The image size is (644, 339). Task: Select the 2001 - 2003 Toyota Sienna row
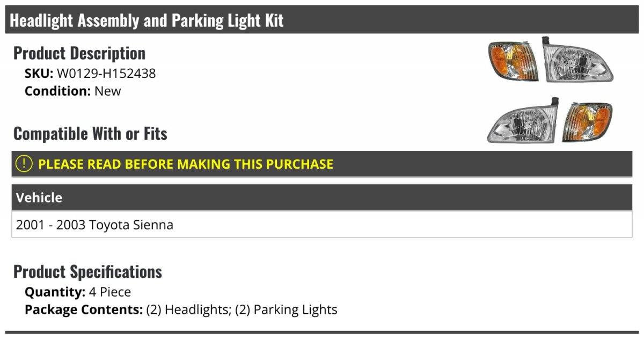point(94,225)
